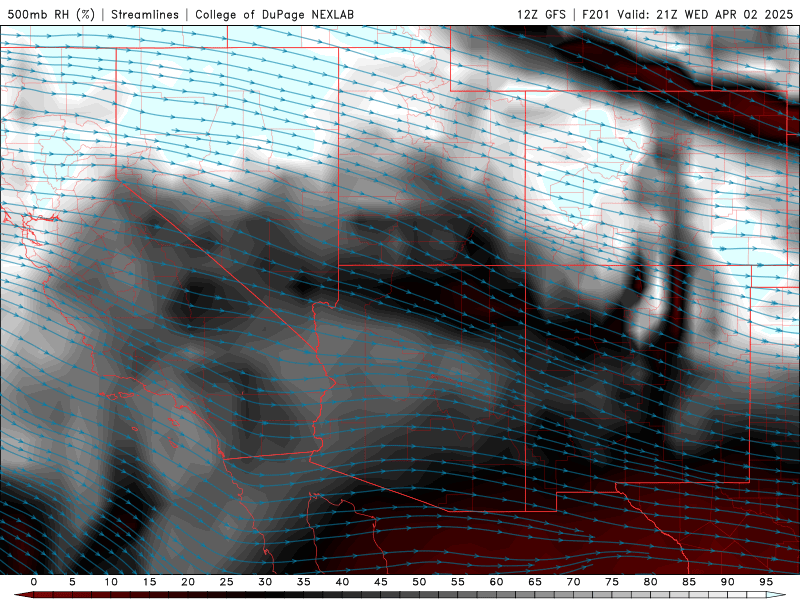Pick the '30' value on the legend
The width and height of the screenshot is (800, 600).
click(265, 582)
